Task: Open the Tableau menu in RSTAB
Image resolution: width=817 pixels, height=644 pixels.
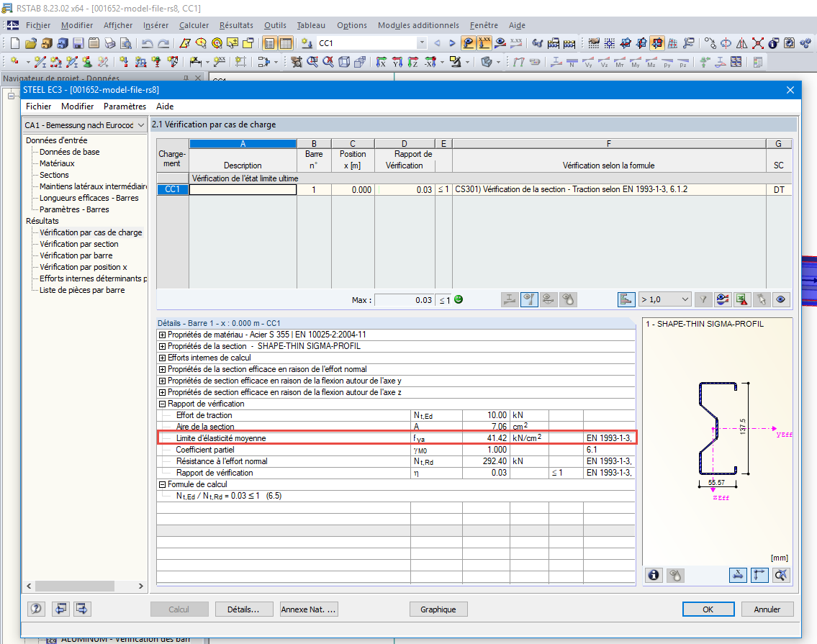Action: point(311,25)
